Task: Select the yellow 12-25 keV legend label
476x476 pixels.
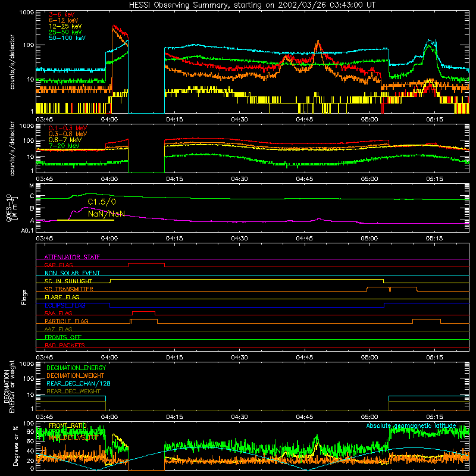Action: (x=65, y=26)
